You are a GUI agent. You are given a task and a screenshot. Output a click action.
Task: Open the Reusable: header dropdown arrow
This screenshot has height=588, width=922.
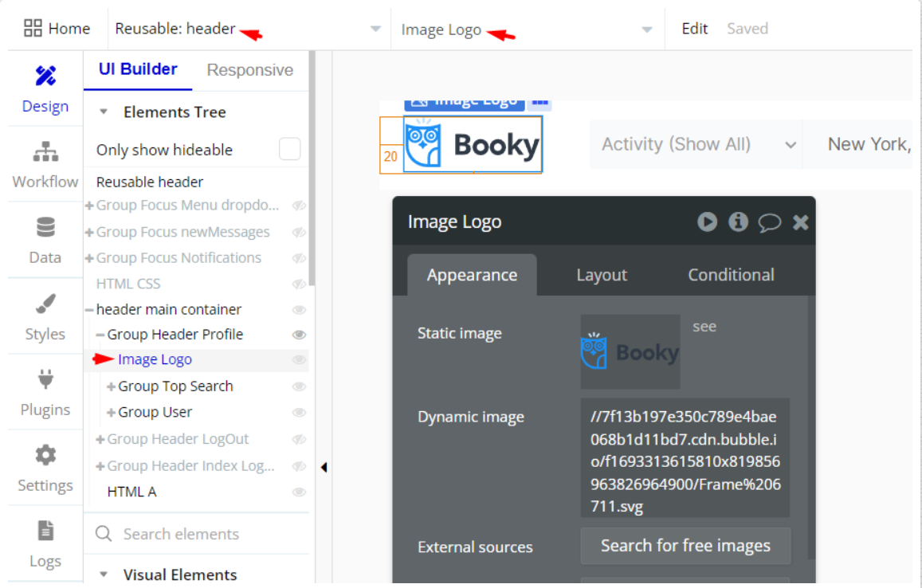point(376,29)
